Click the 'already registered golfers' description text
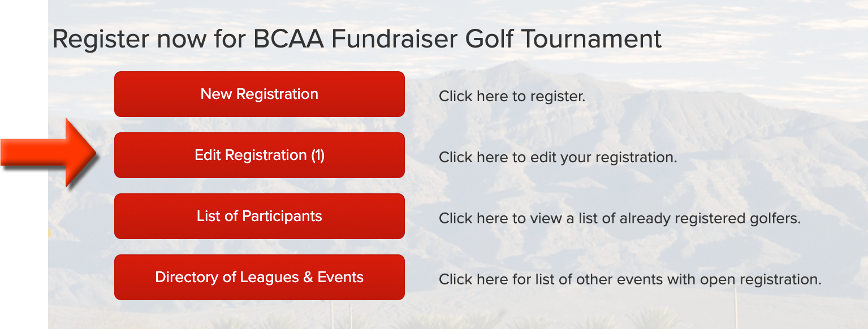The image size is (868, 329). (710, 218)
